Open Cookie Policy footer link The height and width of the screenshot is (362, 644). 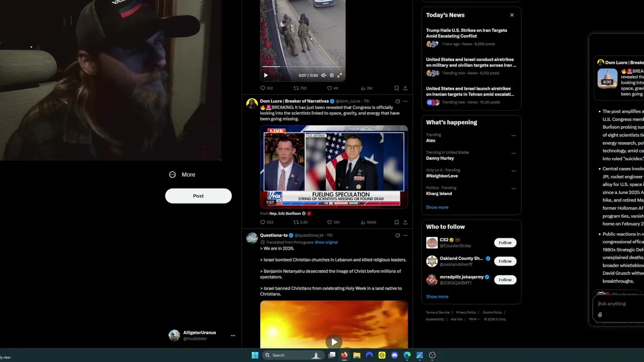click(x=492, y=313)
